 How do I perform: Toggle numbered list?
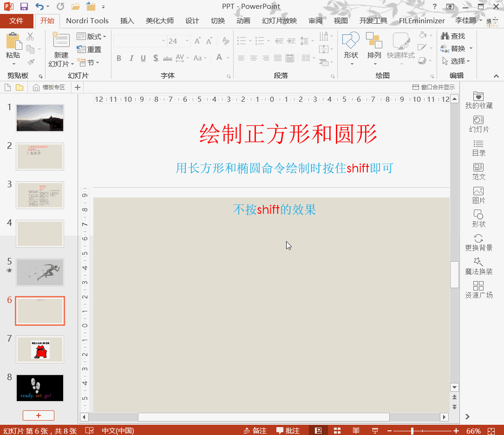point(260,40)
